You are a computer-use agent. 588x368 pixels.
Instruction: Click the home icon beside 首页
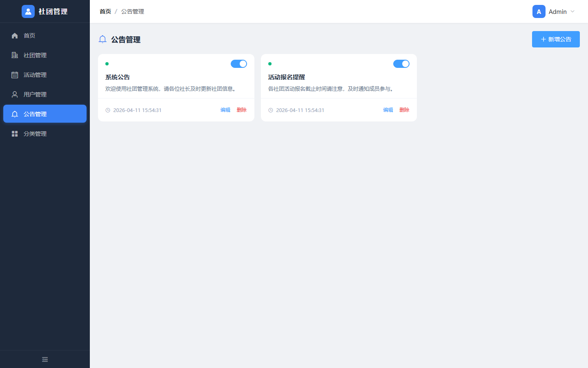point(15,36)
